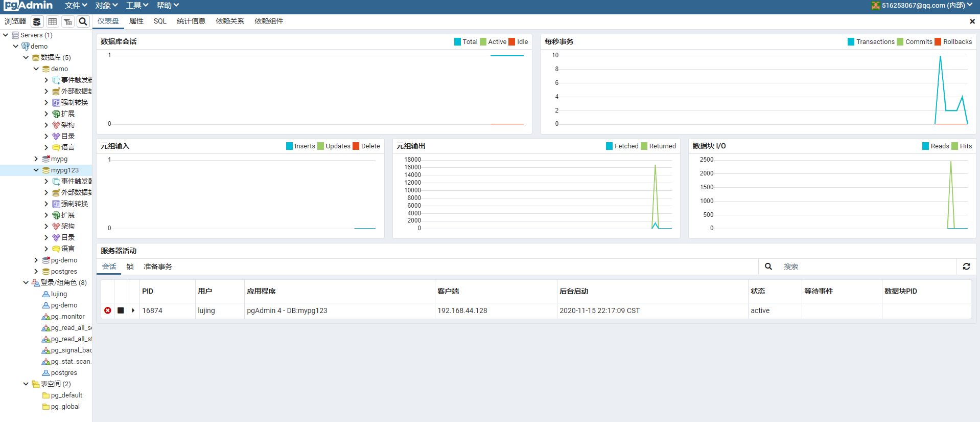Select the pg_monitor group role icon
Viewport: 980px width, 422px height.
(x=46, y=317)
